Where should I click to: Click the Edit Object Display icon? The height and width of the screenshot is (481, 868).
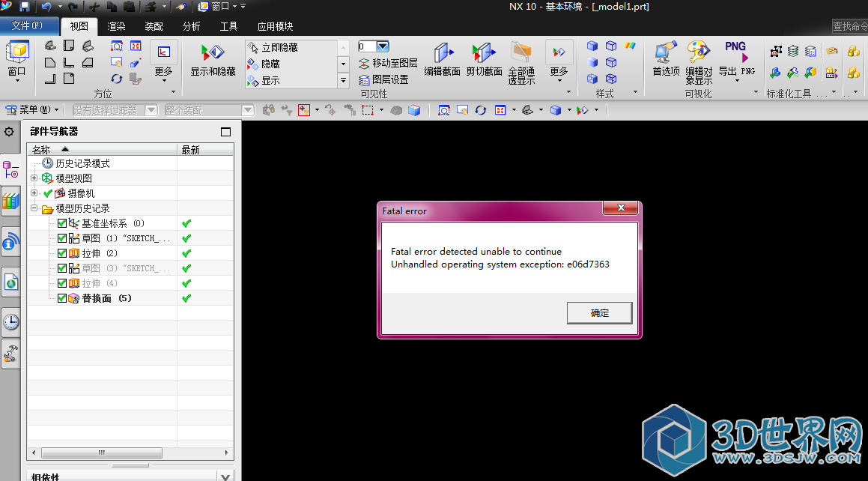pyautogui.click(x=699, y=62)
